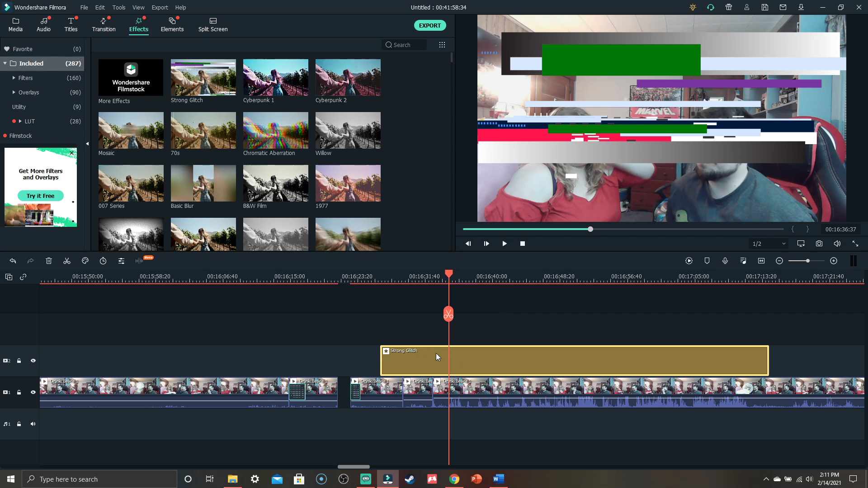Click the preview volume speaker icon
868x488 pixels.
pyautogui.click(x=837, y=244)
